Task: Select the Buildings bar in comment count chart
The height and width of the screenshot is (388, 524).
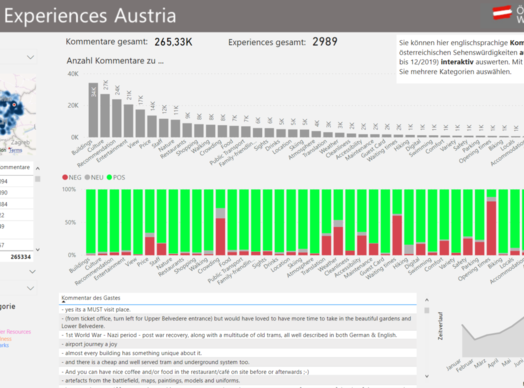Action: coord(93,110)
